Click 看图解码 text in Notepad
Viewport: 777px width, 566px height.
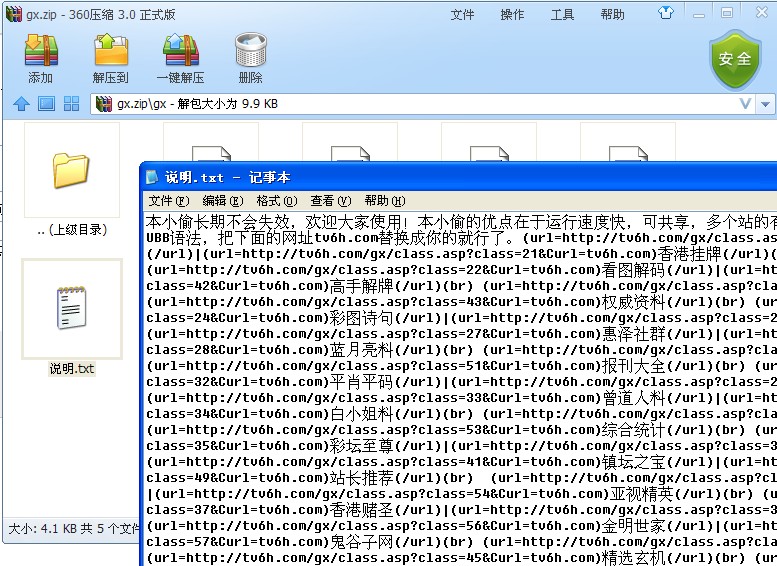(633, 270)
